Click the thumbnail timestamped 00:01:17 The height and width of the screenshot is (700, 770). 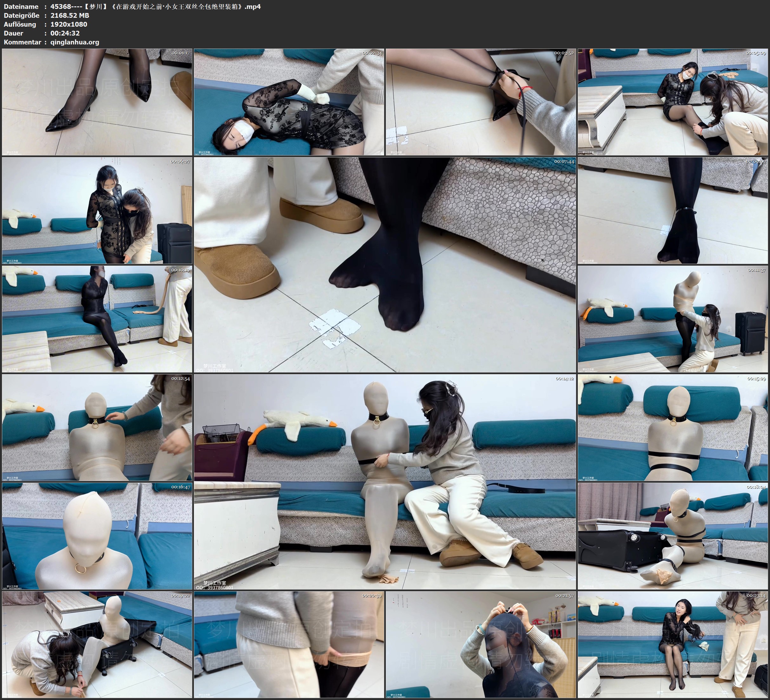coord(97,102)
